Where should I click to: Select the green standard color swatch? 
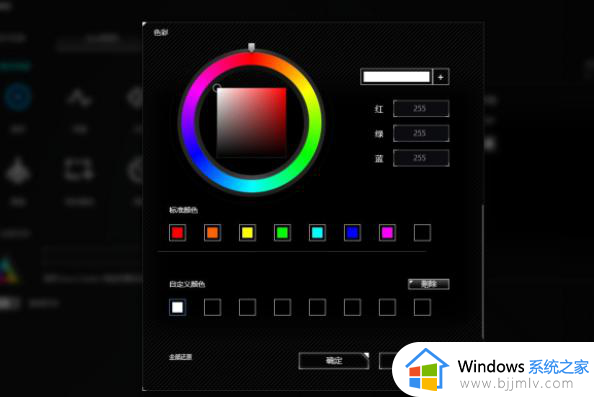point(282,233)
